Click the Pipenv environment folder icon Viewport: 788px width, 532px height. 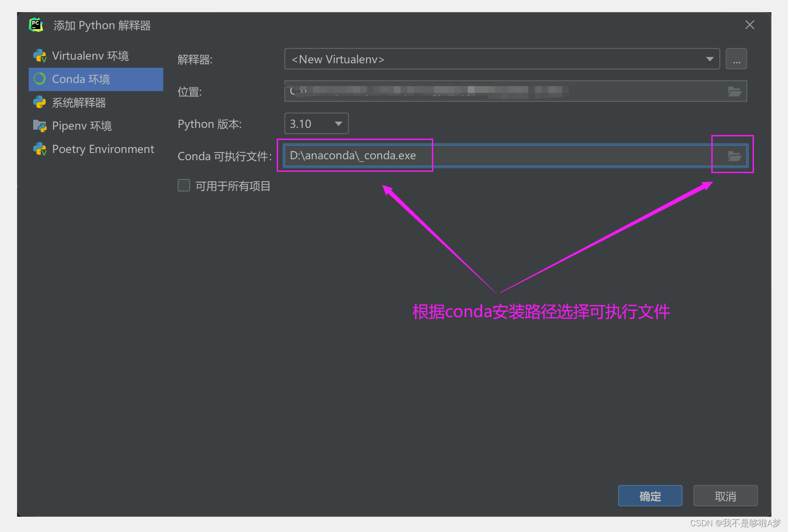40,126
